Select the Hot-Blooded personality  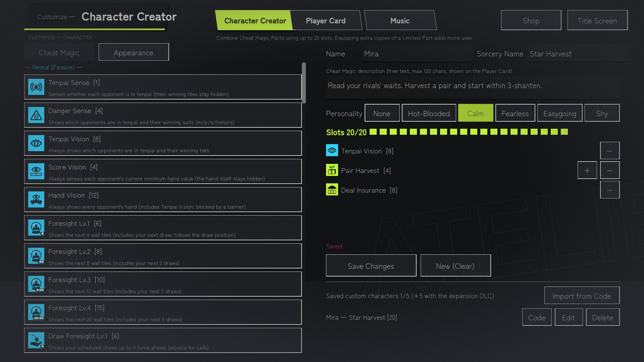tap(429, 113)
